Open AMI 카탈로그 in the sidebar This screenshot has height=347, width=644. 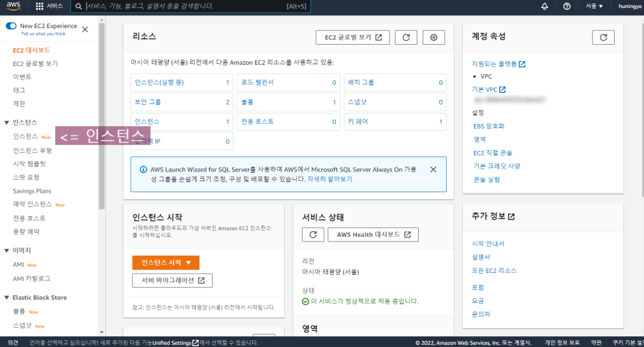31,279
